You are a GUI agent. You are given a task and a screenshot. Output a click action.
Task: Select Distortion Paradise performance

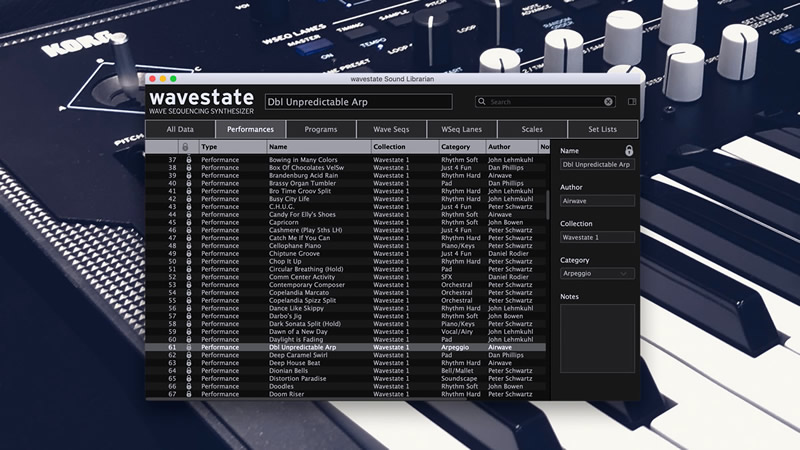pyautogui.click(x=345, y=379)
